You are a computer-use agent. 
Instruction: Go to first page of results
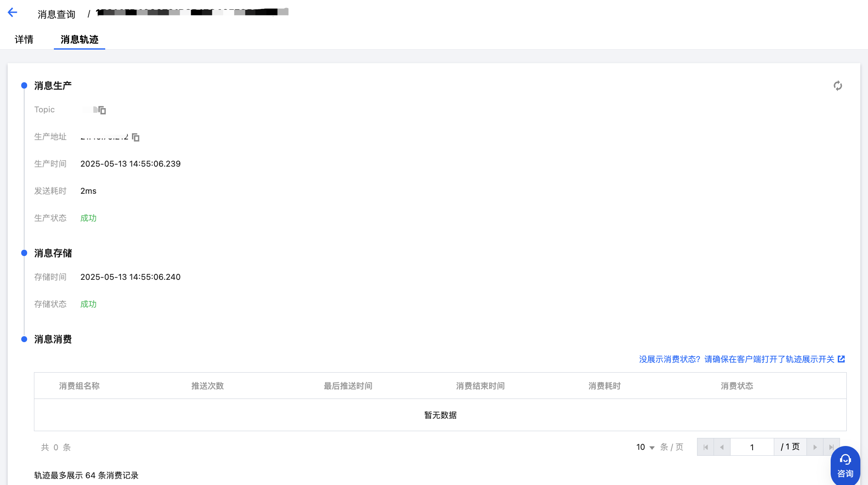click(x=706, y=447)
